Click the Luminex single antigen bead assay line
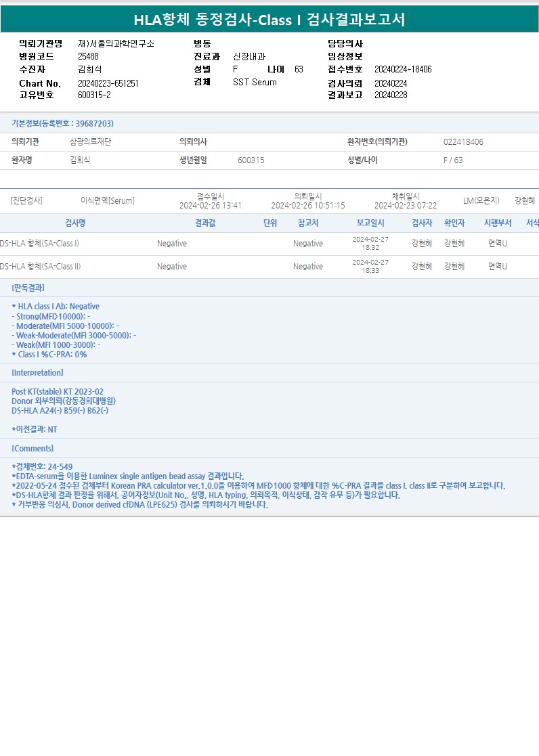Screen dimensions: 539x756 coord(128,476)
